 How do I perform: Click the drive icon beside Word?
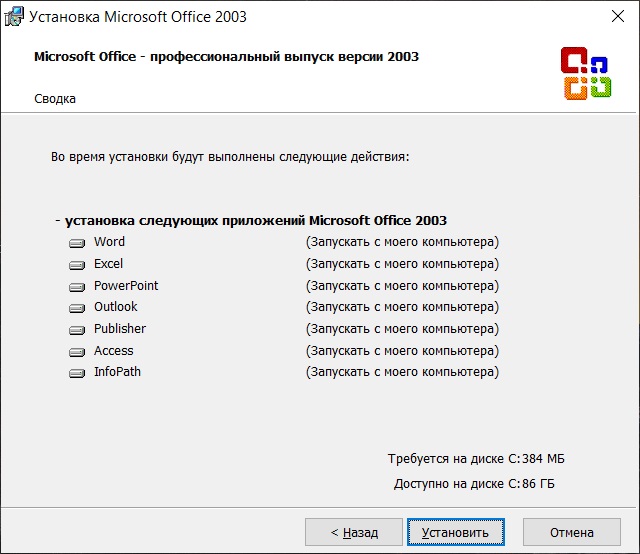pos(77,243)
